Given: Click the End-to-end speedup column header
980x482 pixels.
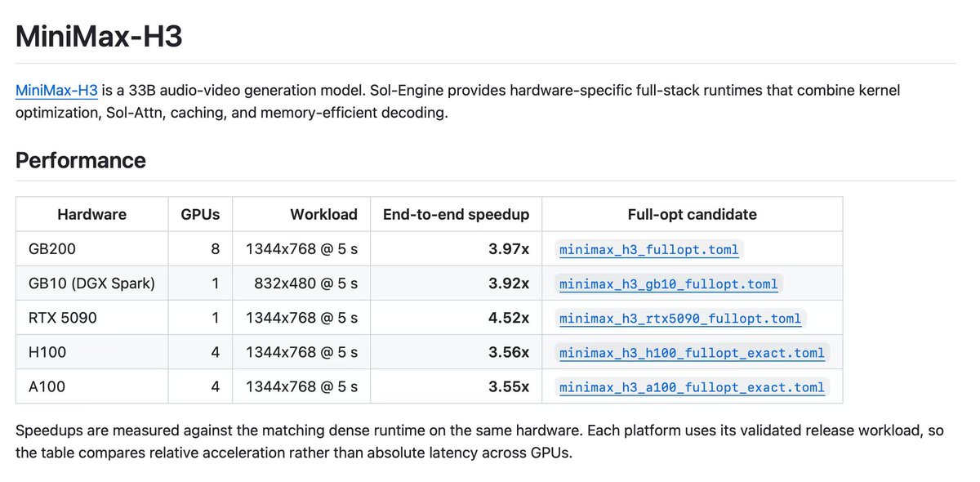Looking at the screenshot, I should tap(456, 214).
